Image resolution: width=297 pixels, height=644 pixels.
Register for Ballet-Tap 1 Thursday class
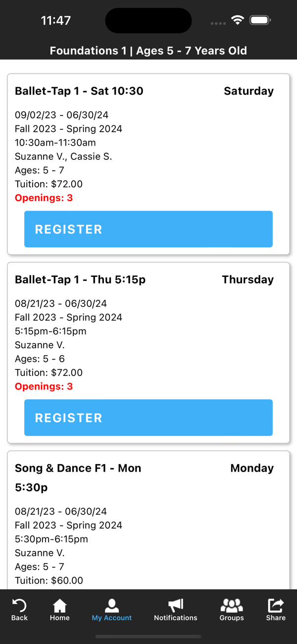tap(148, 418)
